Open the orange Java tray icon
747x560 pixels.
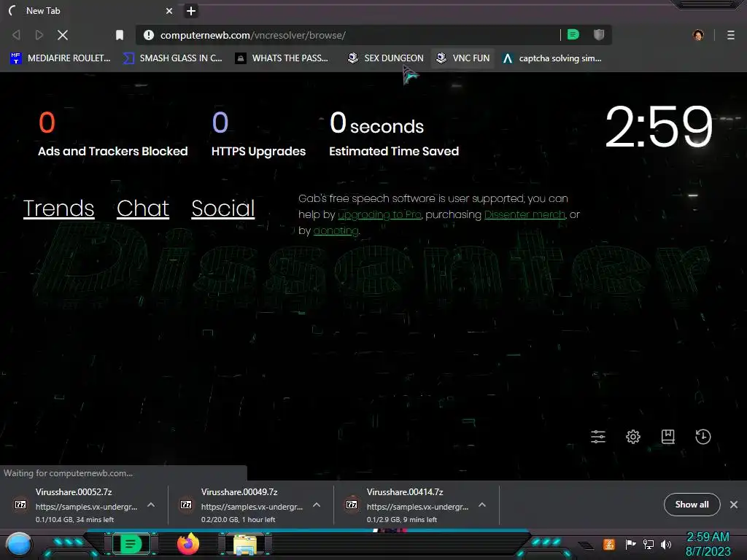click(x=609, y=544)
